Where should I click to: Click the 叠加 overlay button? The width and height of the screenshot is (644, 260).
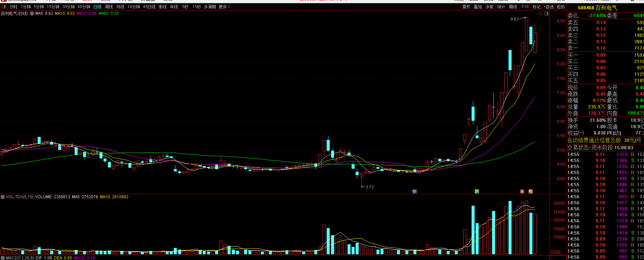click(478, 7)
